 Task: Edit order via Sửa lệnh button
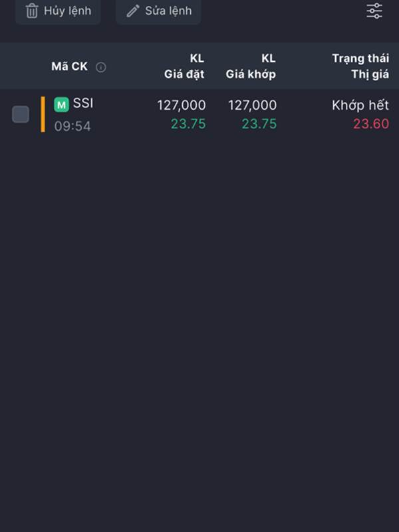tap(158, 11)
